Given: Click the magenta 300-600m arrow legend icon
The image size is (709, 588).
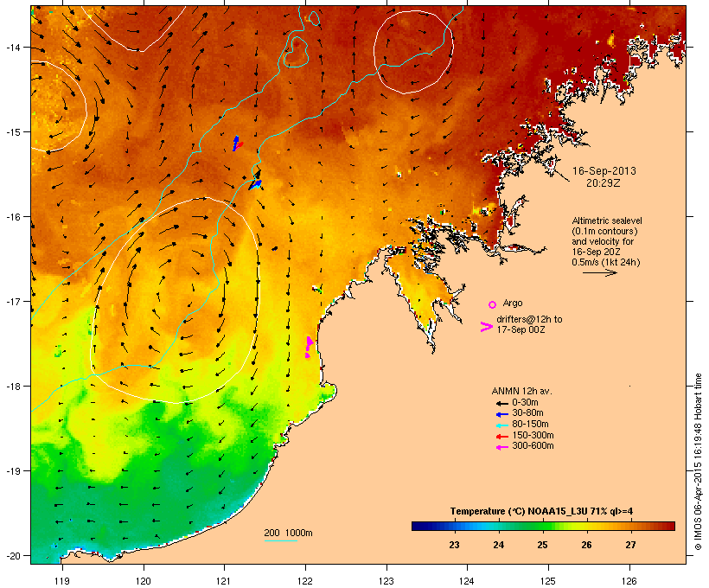Looking at the screenshot, I should point(501,447).
